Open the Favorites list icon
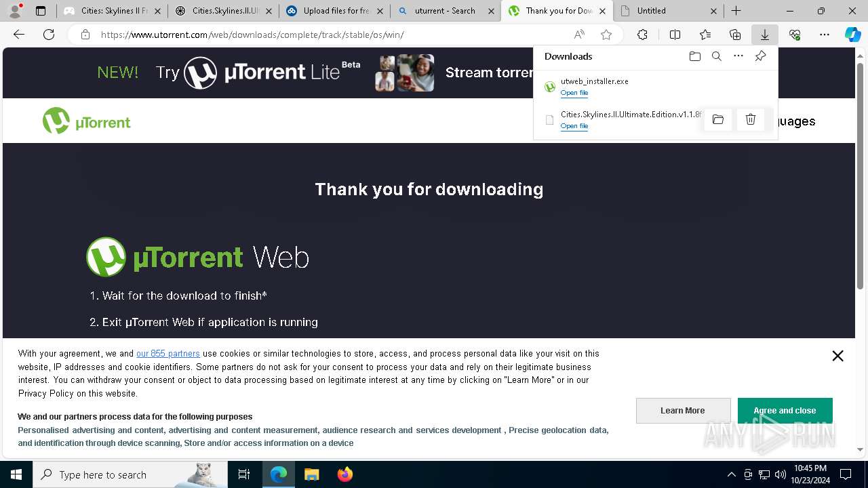The image size is (868, 488). pyautogui.click(x=705, y=35)
